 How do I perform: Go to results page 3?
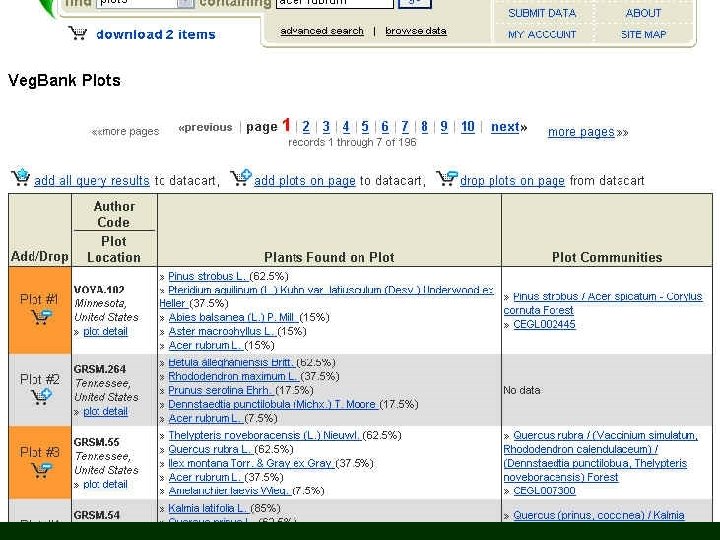[326, 127]
